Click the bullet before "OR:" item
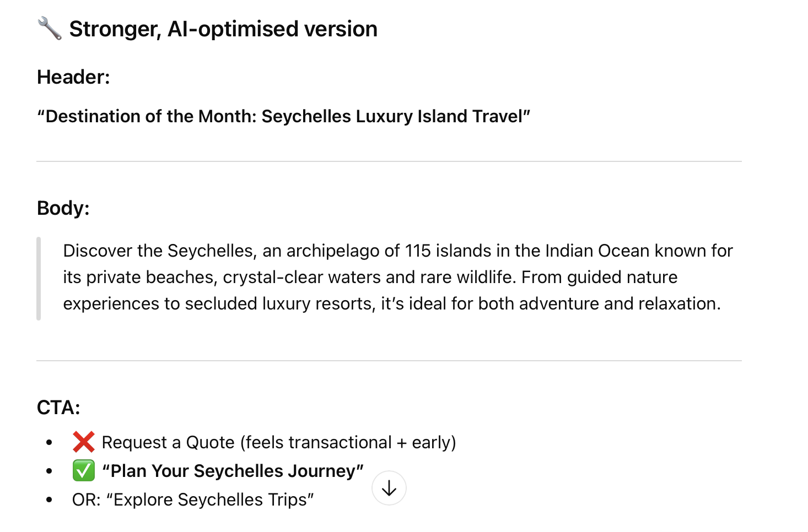This screenshot has width=808, height=532. 50,500
